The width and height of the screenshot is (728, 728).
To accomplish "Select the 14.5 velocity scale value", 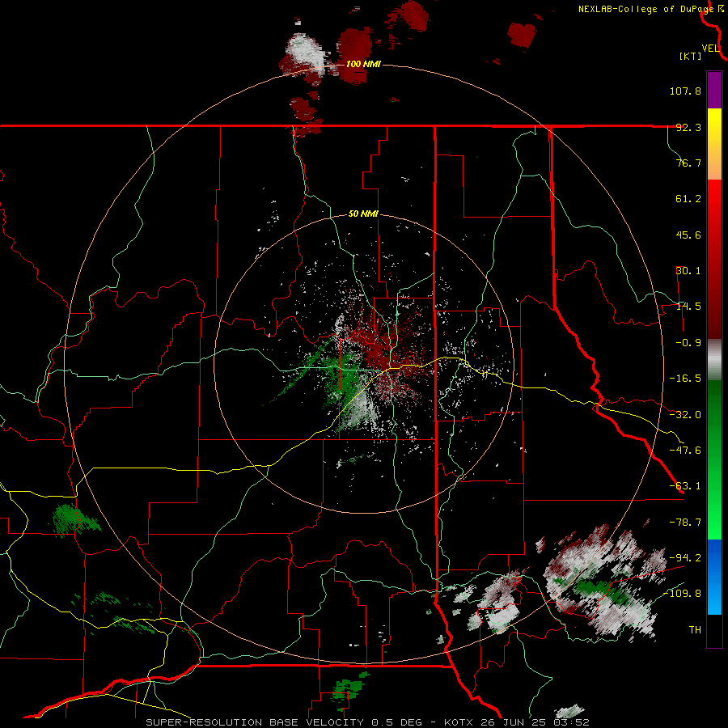I will coord(688,307).
